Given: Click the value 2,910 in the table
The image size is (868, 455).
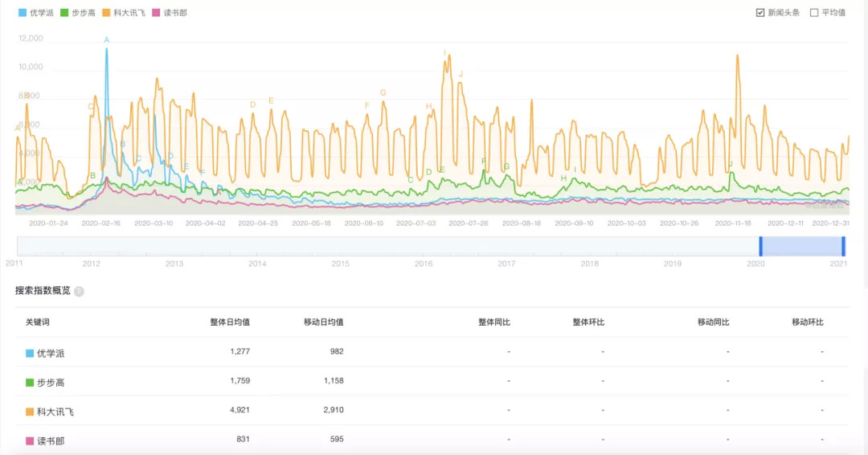Looking at the screenshot, I should [334, 410].
